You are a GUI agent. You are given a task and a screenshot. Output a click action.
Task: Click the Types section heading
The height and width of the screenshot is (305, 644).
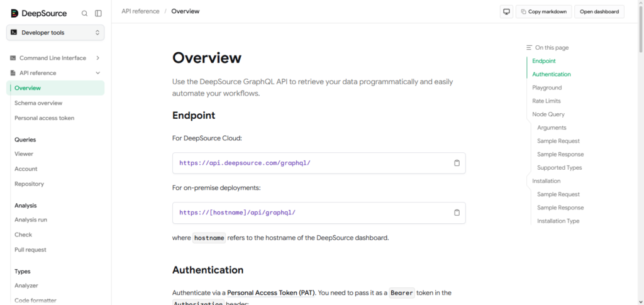pos(23,271)
